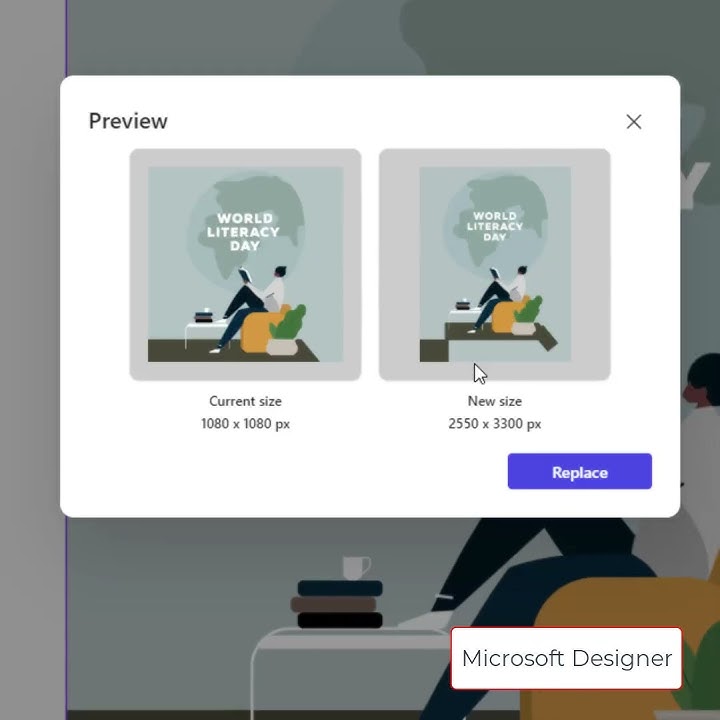The image size is (720, 720).
Task: Select the Current size preview thumbnail
Action: point(245,264)
